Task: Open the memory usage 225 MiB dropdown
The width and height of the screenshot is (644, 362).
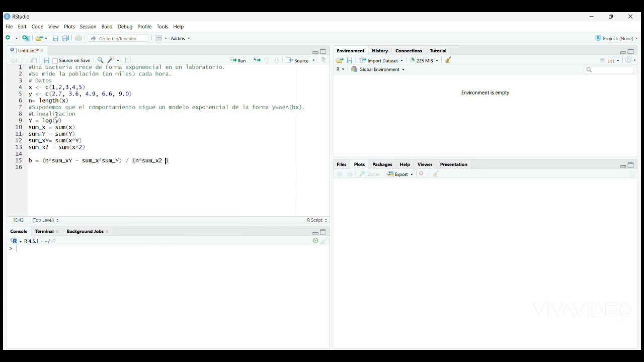Action: click(x=424, y=60)
